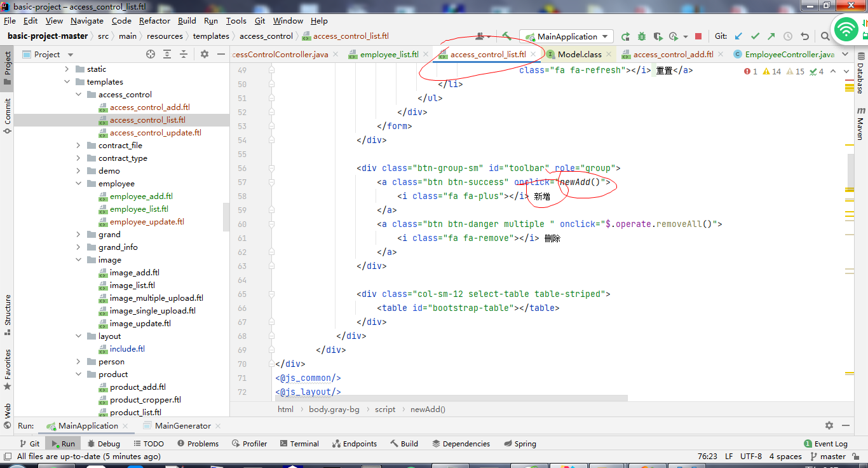Click the Git update project arrow icon
The height and width of the screenshot is (468, 868).
coord(738,36)
